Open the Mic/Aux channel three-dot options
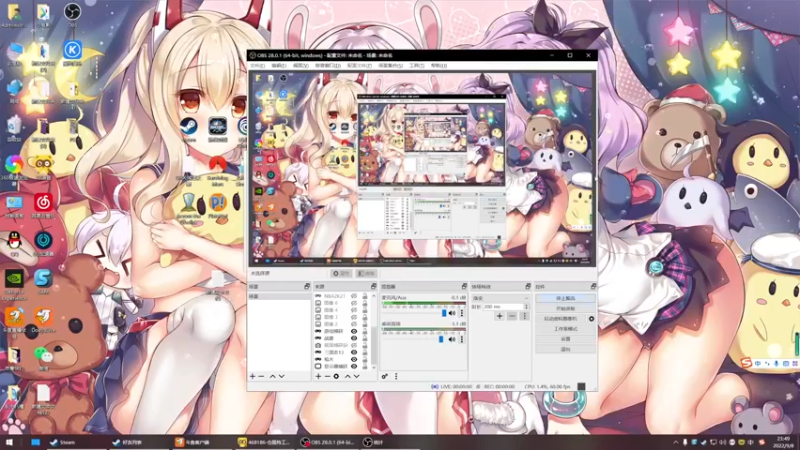Viewport: 800px width, 450px height. click(462, 313)
